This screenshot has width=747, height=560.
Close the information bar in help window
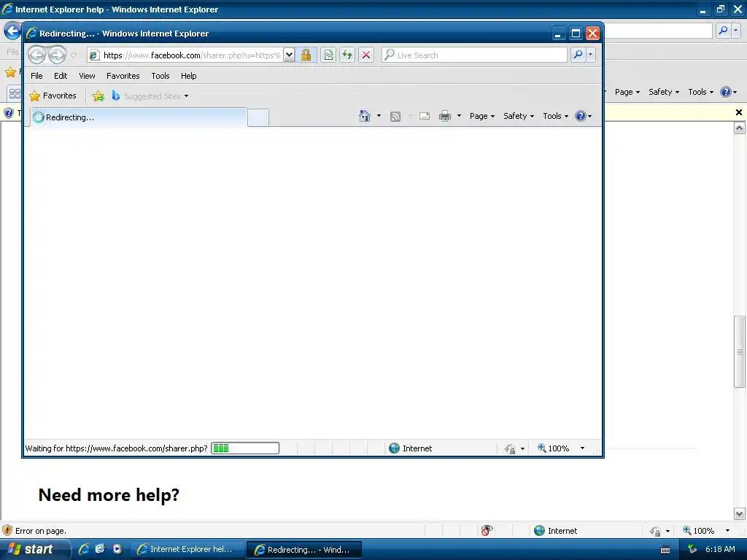coord(739,112)
